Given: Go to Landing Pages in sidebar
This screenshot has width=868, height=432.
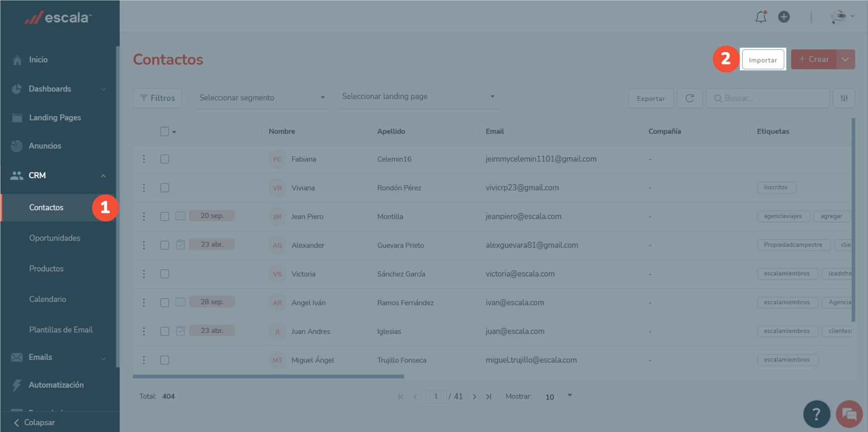Looking at the screenshot, I should (x=55, y=118).
